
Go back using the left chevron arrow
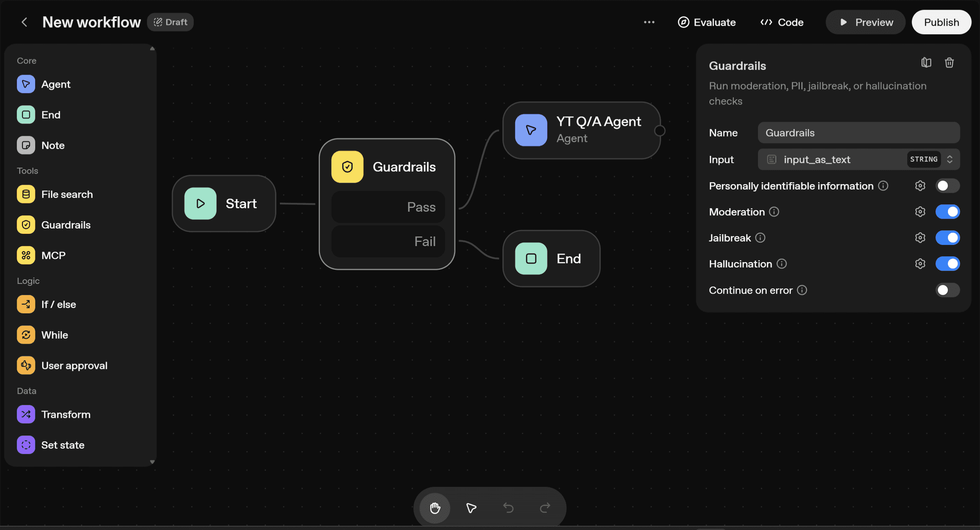pyautogui.click(x=24, y=22)
